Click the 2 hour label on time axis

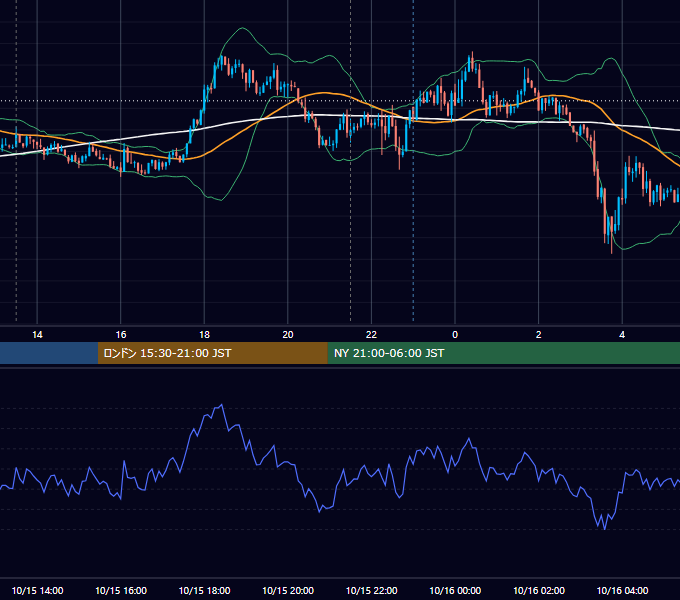[539, 335]
